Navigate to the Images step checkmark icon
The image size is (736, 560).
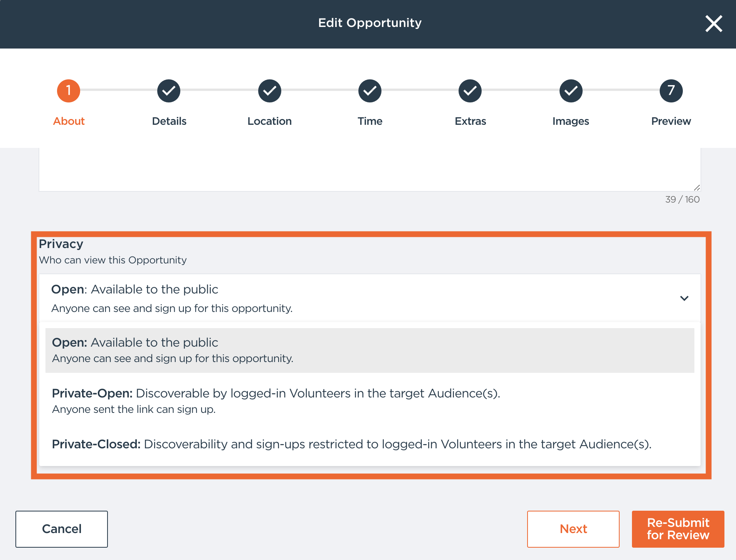click(x=571, y=91)
